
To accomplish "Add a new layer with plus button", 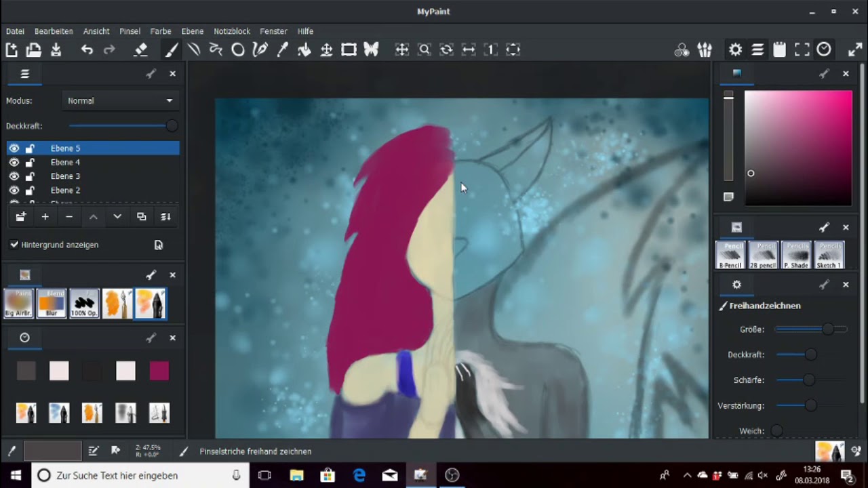I will click(45, 217).
